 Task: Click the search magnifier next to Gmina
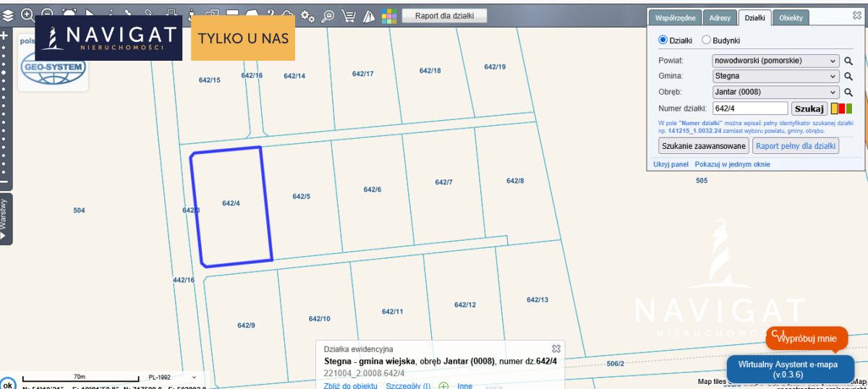[848, 77]
